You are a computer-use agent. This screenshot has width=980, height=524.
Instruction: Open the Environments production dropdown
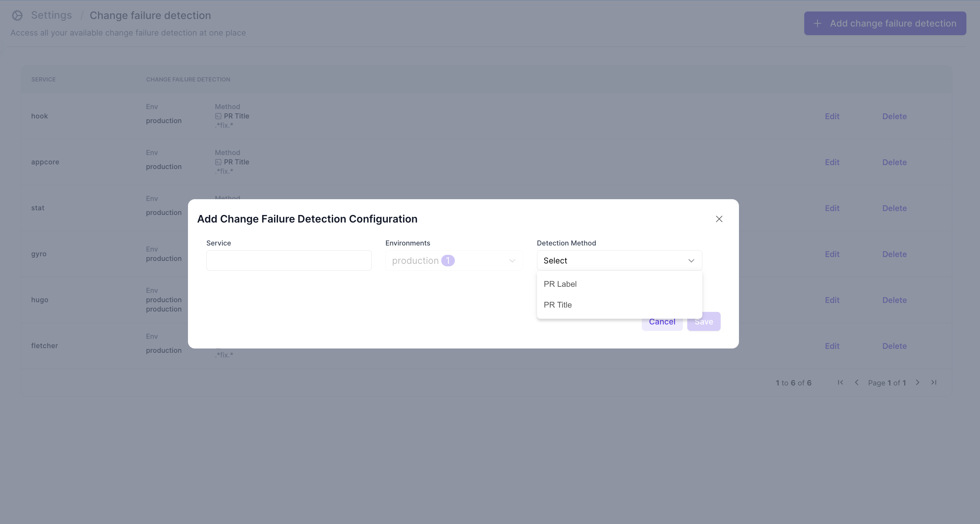tap(454, 260)
